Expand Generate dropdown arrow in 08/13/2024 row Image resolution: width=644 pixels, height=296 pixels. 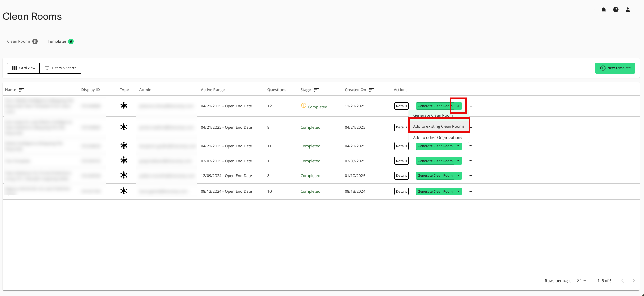[x=458, y=191]
